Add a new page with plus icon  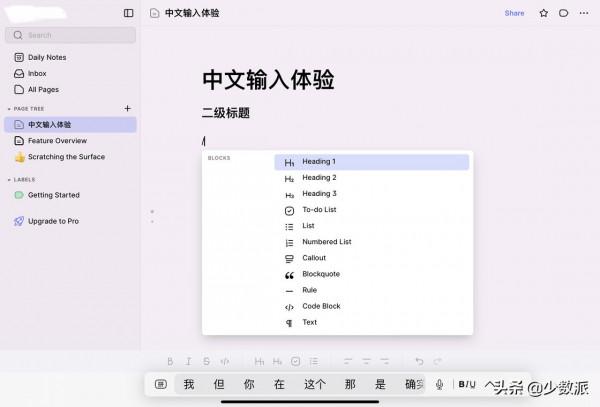pos(127,109)
